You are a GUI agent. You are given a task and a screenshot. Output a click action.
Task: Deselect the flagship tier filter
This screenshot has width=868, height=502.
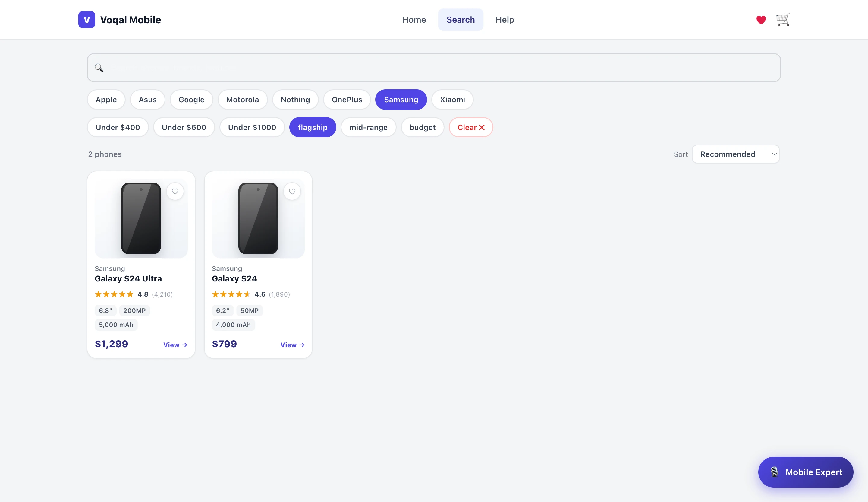coord(313,127)
